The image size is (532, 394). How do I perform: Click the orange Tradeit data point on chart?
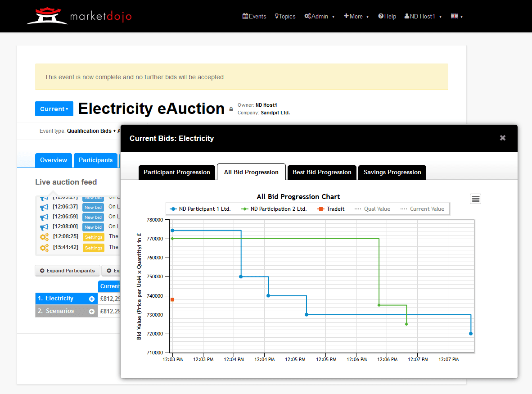tap(172, 299)
